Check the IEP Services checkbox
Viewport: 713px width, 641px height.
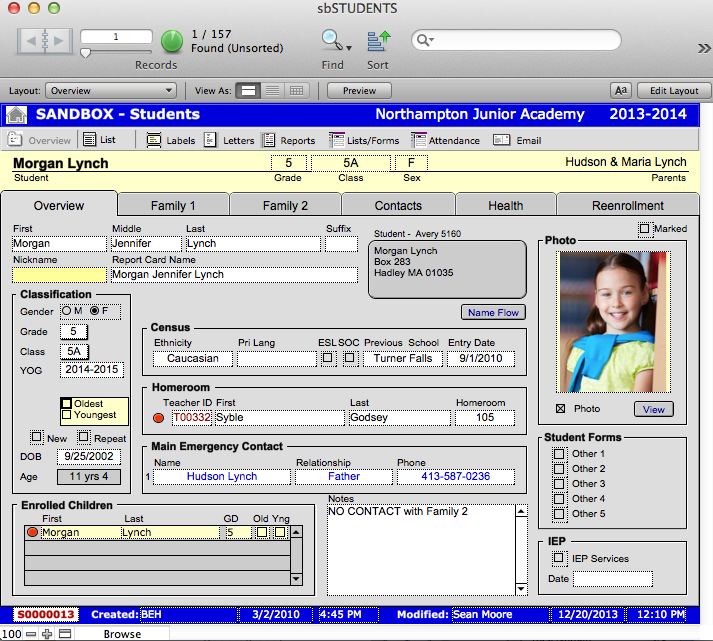(559, 558)
